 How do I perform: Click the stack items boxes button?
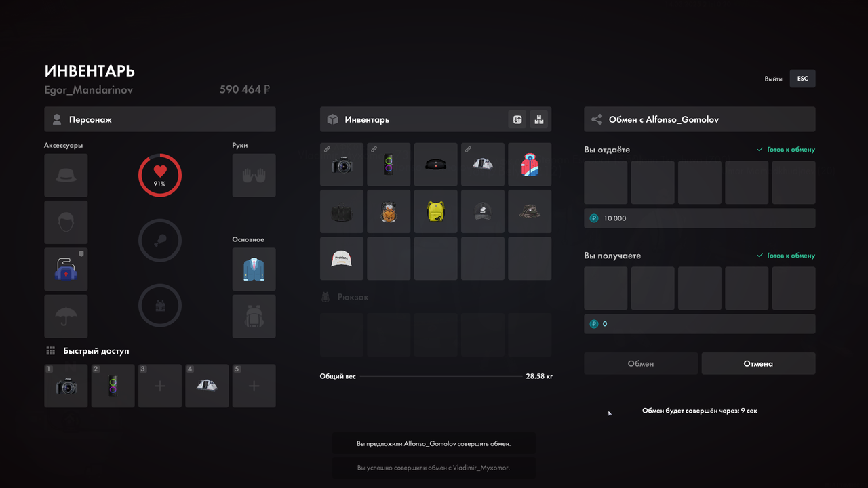[539, 119]
